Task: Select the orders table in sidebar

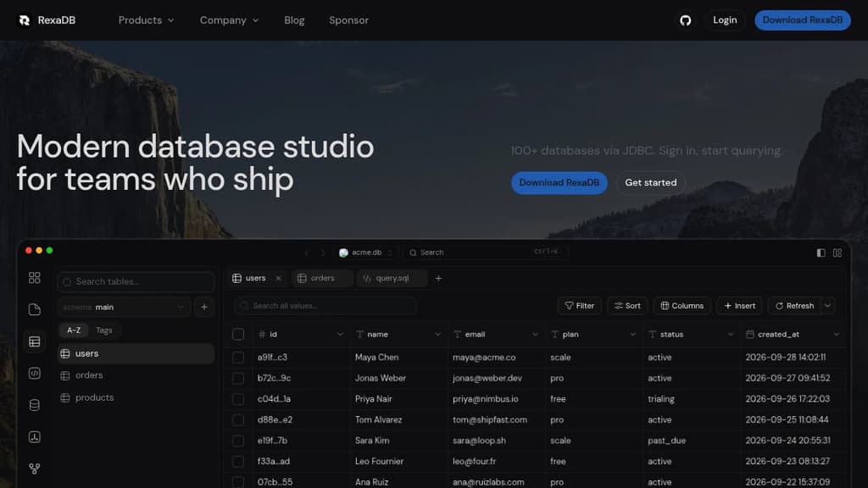Action: (x=136, y=375)
